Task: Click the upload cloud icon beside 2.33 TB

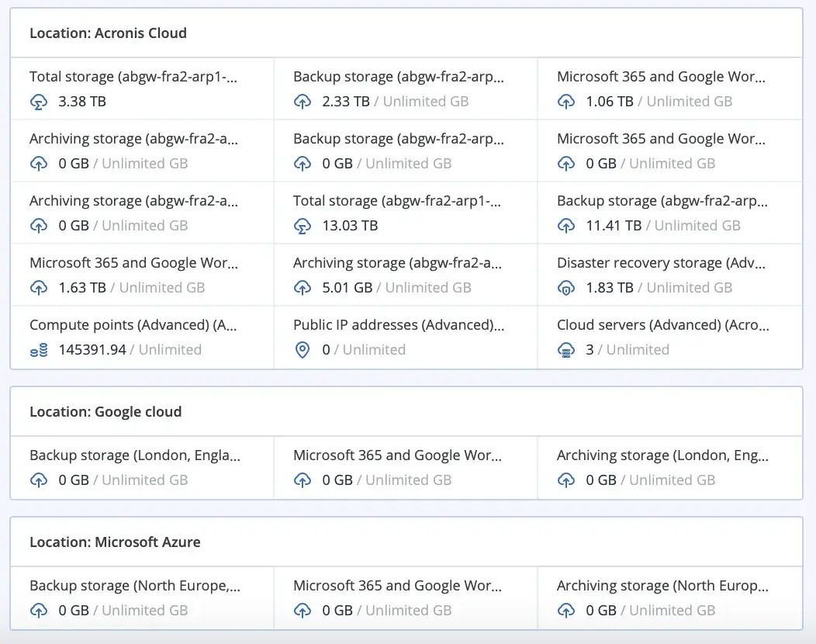Action: point(303,102)
